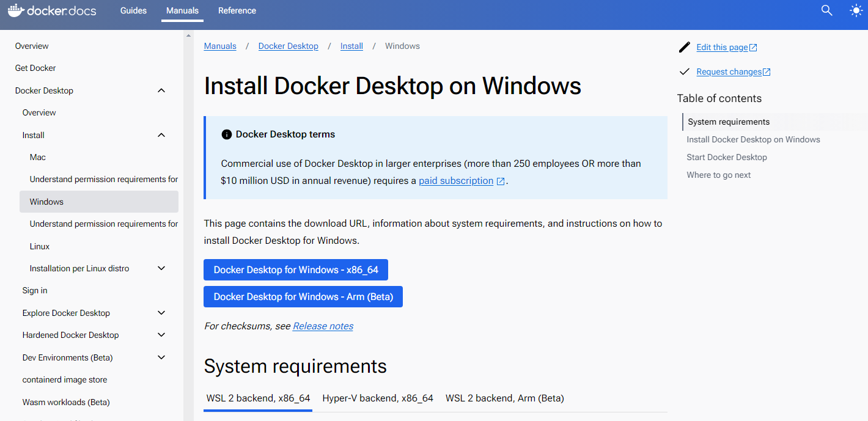This screenshot has width=868, height=421.
Task: Download Docker Desktop for Windows - x86_64
Action: tap(296, 270)
